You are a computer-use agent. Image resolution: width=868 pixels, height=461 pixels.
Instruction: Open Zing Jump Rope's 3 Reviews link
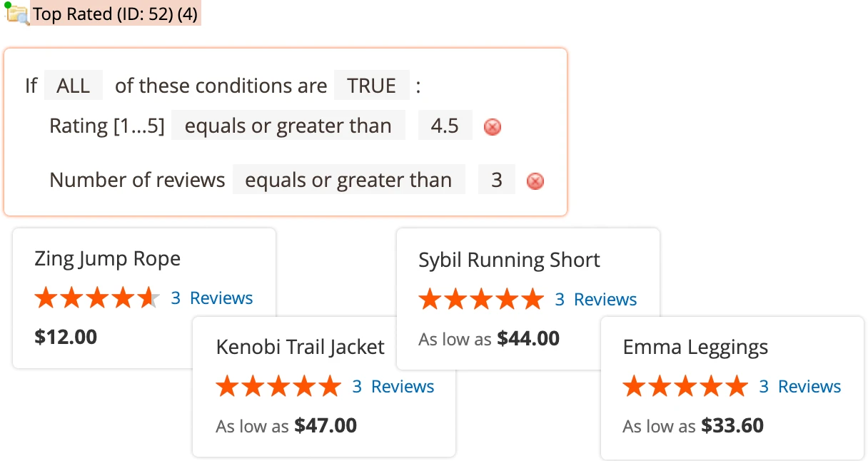click(x=212, y=298)
